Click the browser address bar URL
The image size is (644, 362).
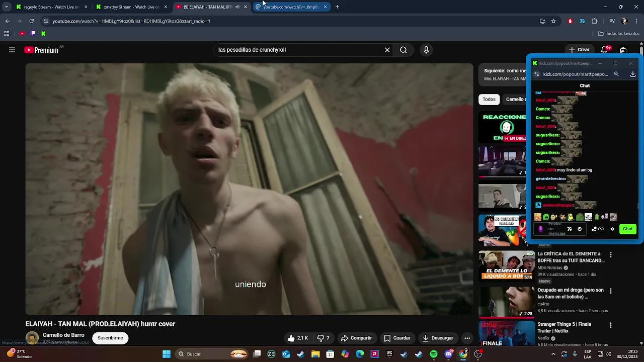(131, 21)
